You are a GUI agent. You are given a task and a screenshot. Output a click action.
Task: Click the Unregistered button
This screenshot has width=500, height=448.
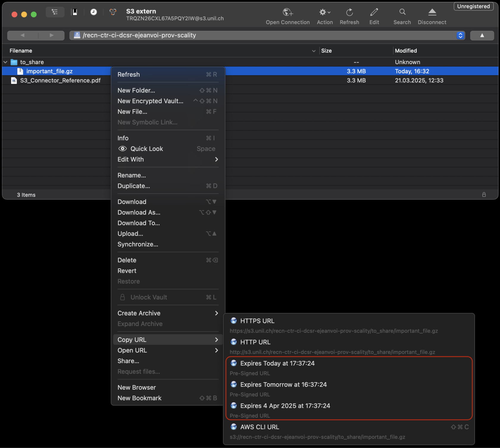click(473, 7)
